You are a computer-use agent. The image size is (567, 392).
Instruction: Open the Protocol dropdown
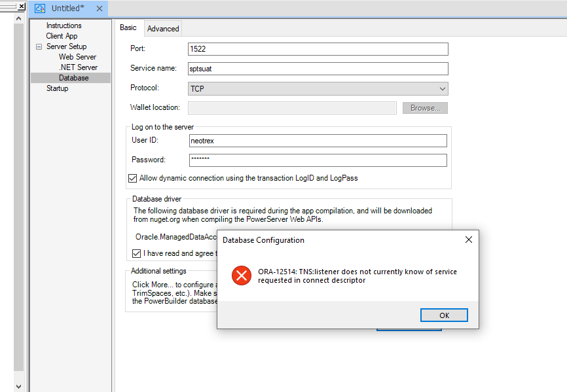pyautogui.click(x=443, y=88)
